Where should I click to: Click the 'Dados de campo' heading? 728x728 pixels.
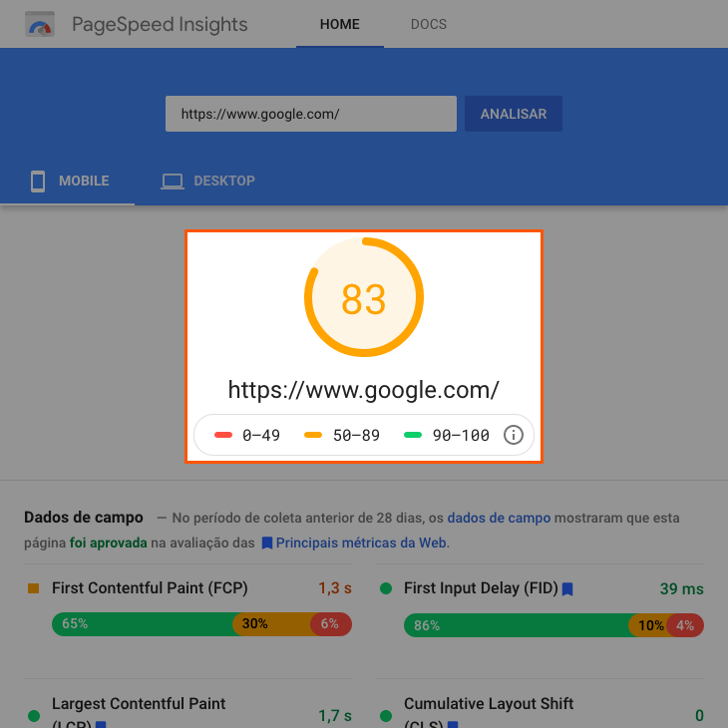pyautogui.click(x=84, y=518)
